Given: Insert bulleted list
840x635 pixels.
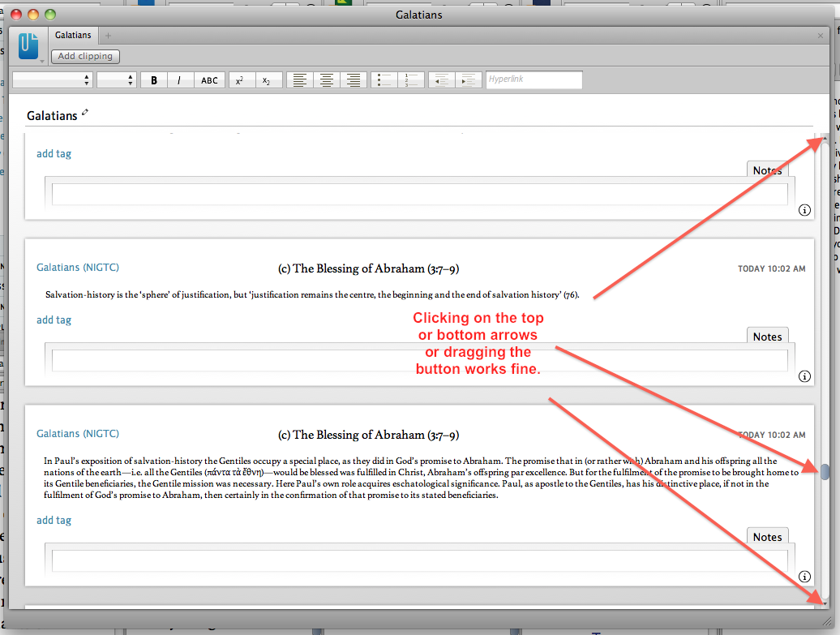Looking at the screenshot, I should (x=384, y=80).
